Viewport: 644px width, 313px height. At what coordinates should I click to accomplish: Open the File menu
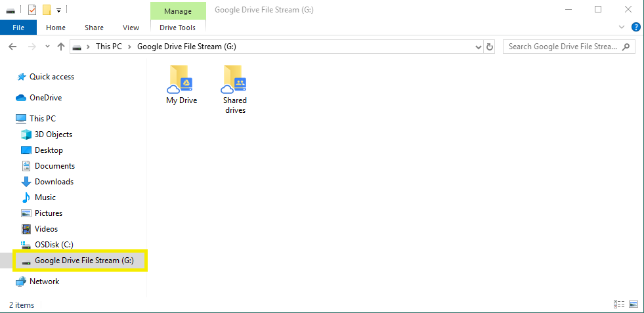click(18, 28)
